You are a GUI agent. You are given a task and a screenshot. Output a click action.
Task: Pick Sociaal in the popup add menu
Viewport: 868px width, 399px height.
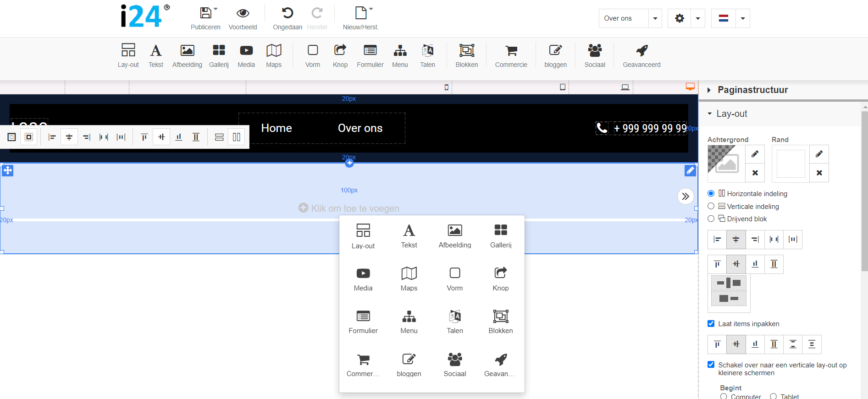coord(455,365)
